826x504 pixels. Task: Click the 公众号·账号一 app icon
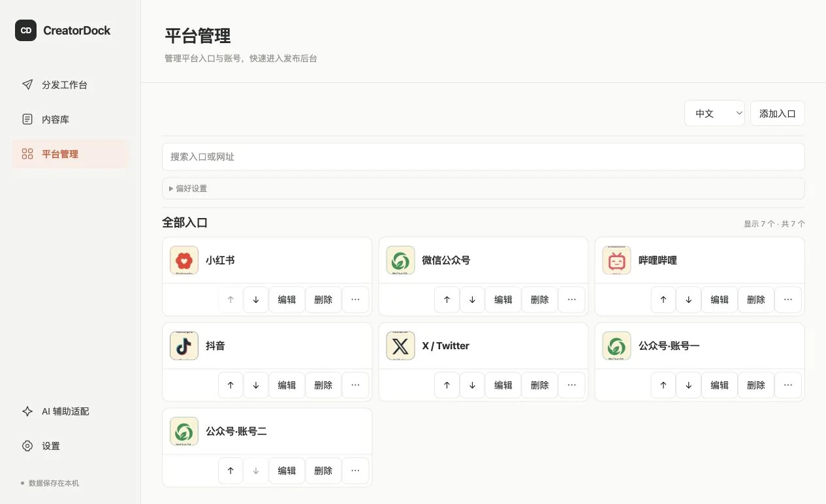point(616,346)
